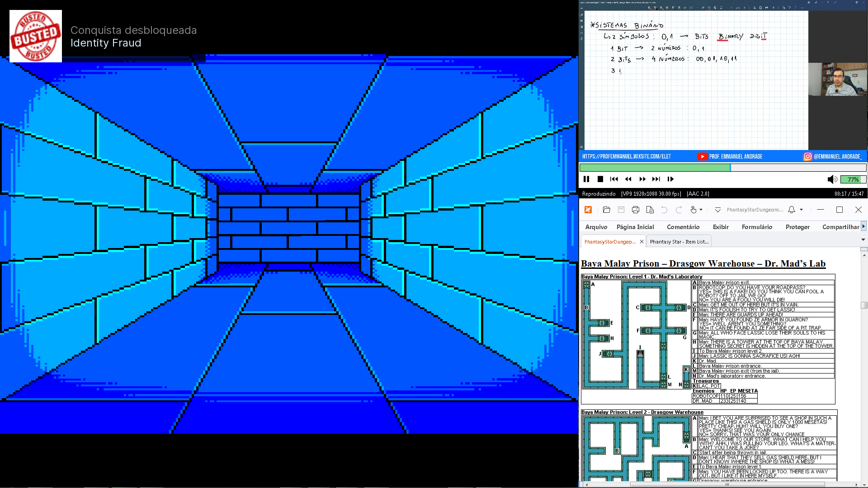
Task: Skip to the previous track
Action: point(614,179)
